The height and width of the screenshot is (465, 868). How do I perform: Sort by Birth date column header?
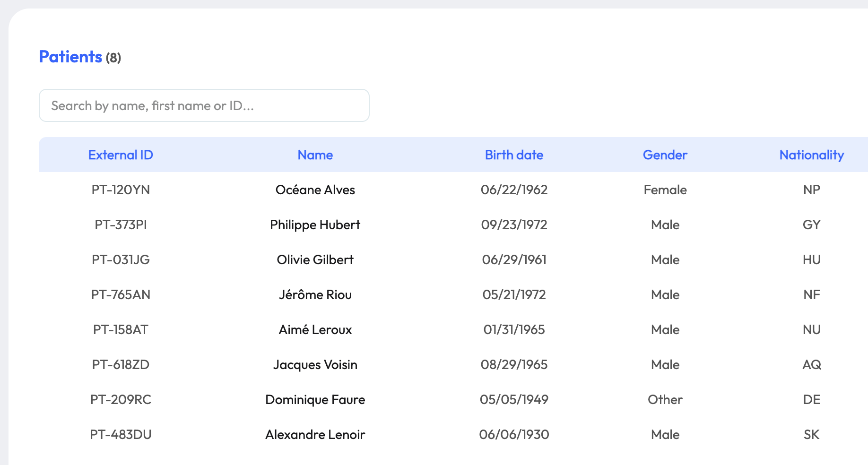[514, 155]
